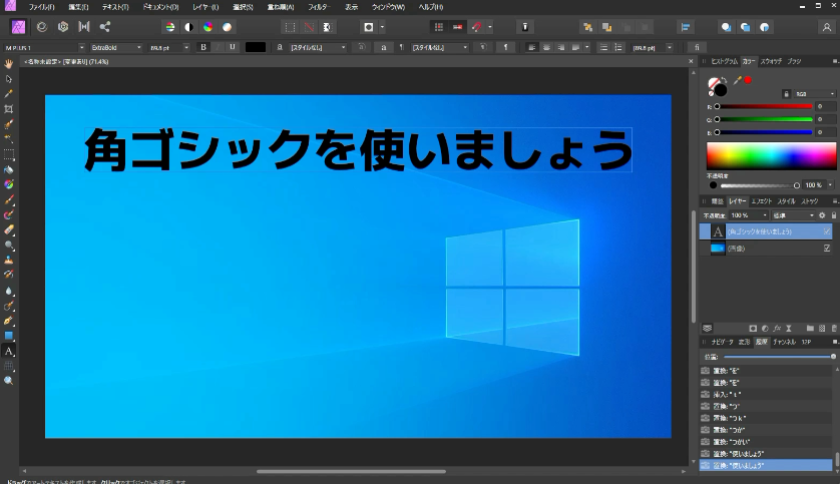Screen dimensions: 840x484
Task: Click the color spectrum picker box
Action: tap(771, 156)
